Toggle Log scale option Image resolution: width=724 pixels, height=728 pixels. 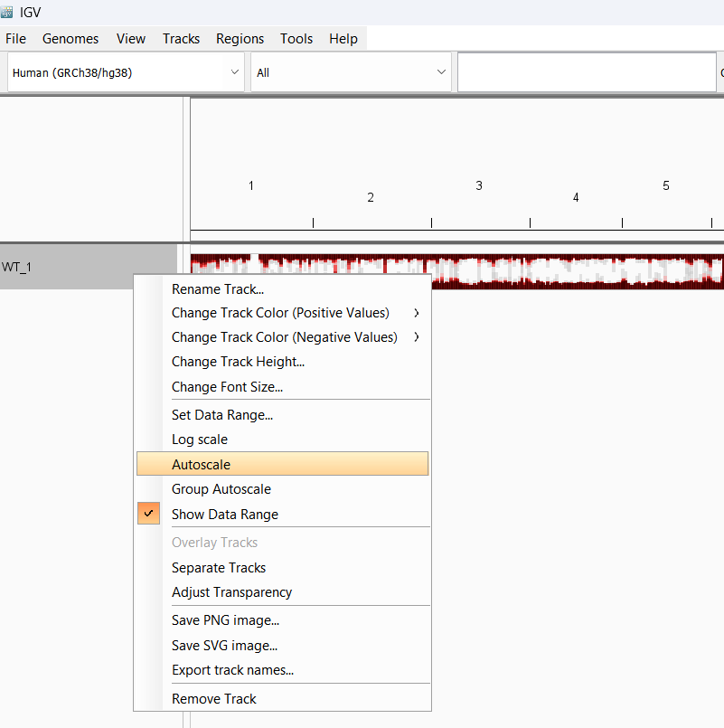pos(282,440)
